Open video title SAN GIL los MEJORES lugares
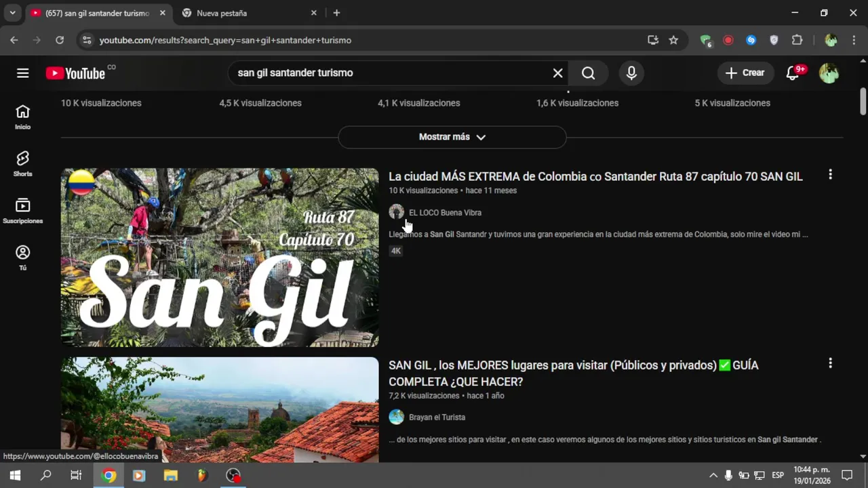Screen dimensions: 868x488 coord(574,373)
